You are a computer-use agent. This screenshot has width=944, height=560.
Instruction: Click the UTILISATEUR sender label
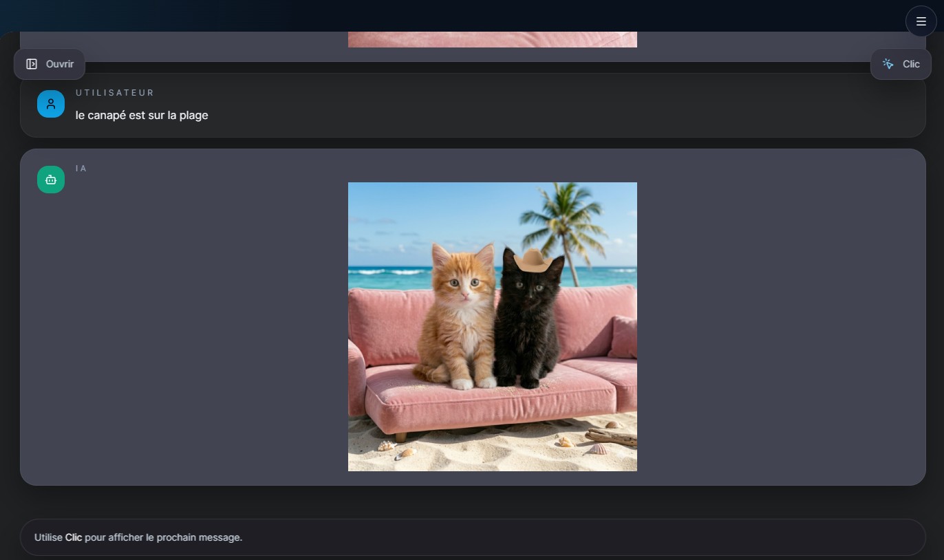pyautogui.click(x=115, y=93)
